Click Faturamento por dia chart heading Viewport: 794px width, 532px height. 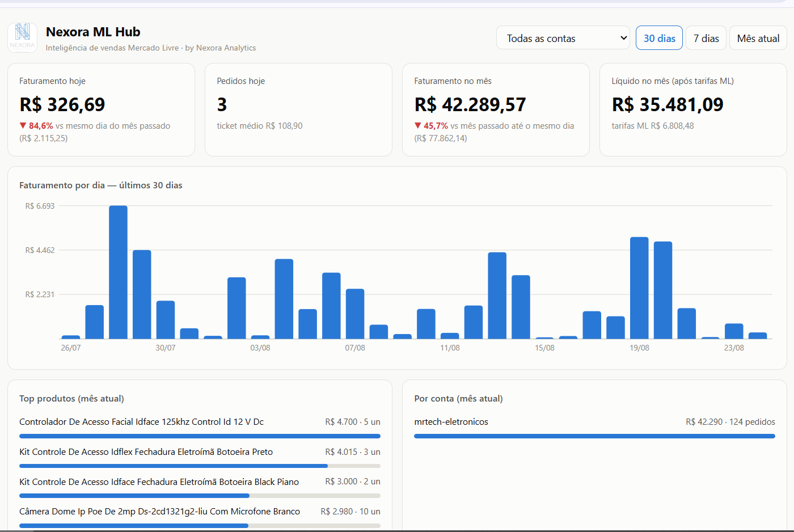point(101,185)
